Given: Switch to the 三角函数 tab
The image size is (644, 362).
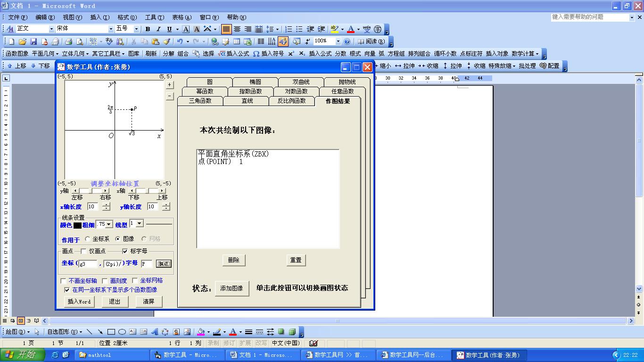Looking at the screenshot, I should pos(200,101).
